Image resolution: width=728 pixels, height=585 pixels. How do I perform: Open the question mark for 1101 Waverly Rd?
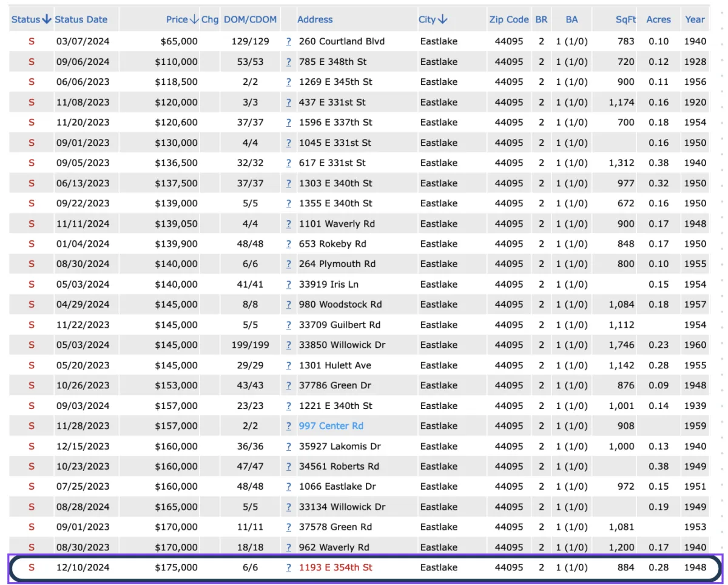pyautogui.click(x=289, y=224)
